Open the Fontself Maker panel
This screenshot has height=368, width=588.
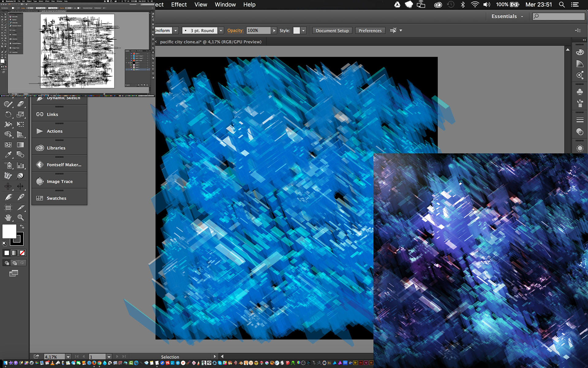click(x=59, y=165)
